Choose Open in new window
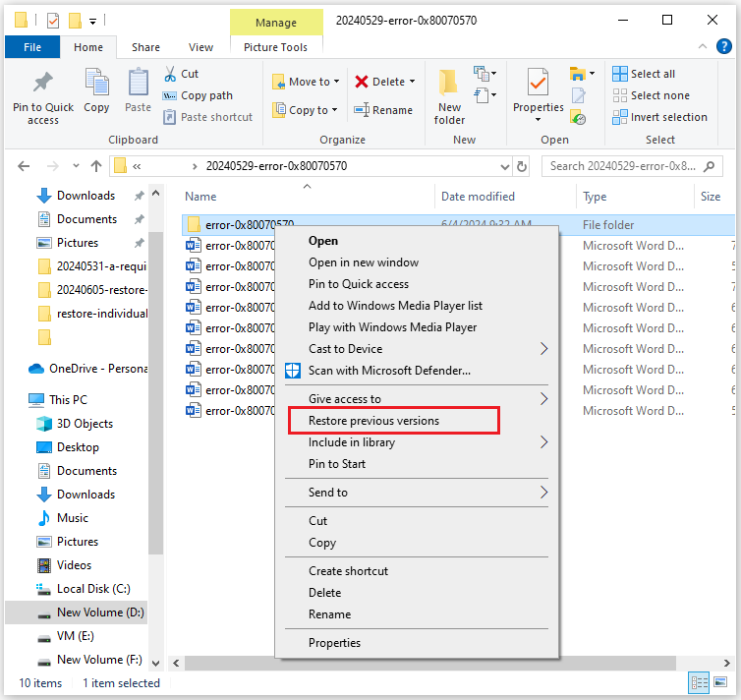 pos(364,262)
